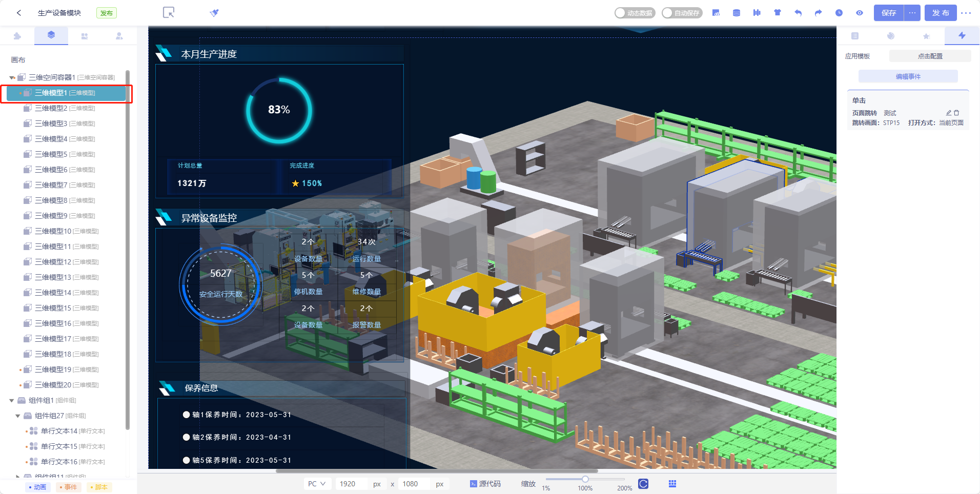This screenshot has width=980, height=494.
Task: Select 三维模型14 in the layer tree
Action: pyautogui.click(x=66, y=293)
